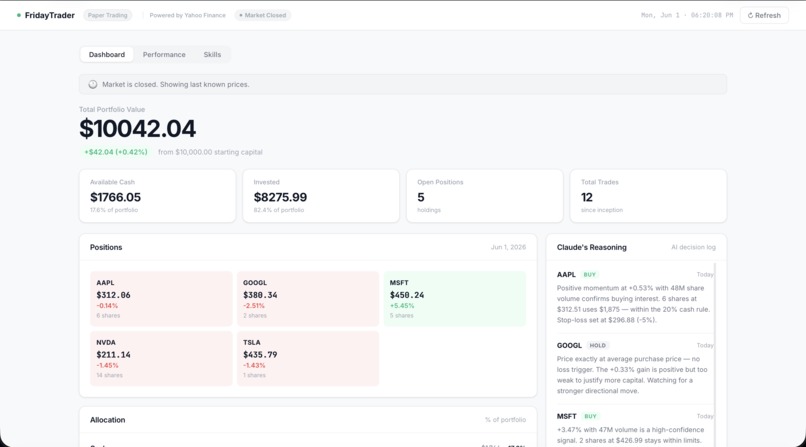Viewport: 806px width, 447px height.
Task: Click the +$42.04 (+0.42%) gain badge
Action: (116, 152)
